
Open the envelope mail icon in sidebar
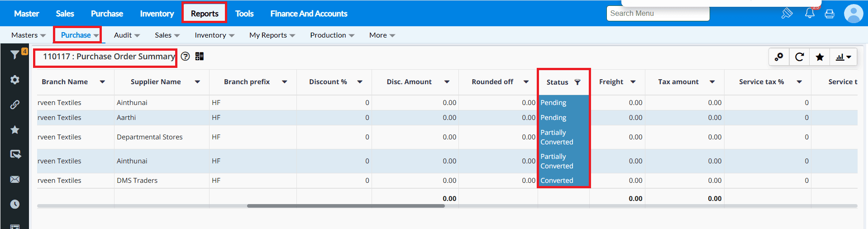[15, 180]
